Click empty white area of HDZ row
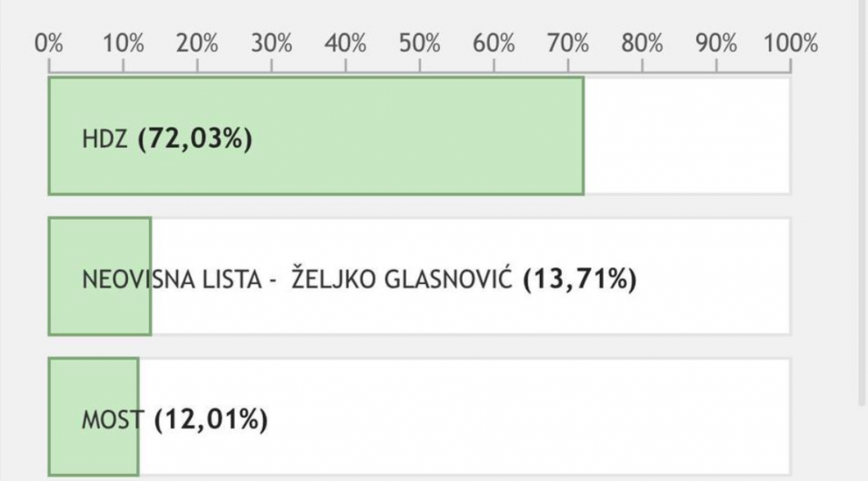 687,136
